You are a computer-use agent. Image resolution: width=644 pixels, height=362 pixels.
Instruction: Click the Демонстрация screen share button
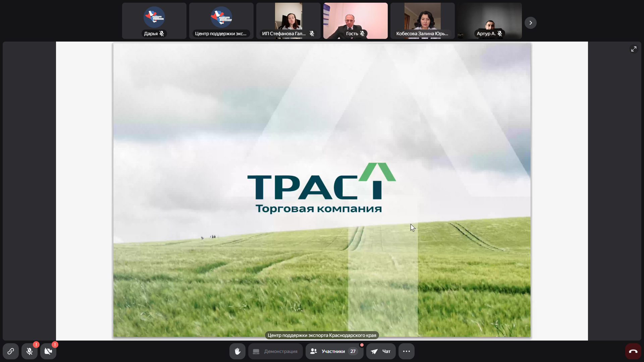[x=275, y=351]
